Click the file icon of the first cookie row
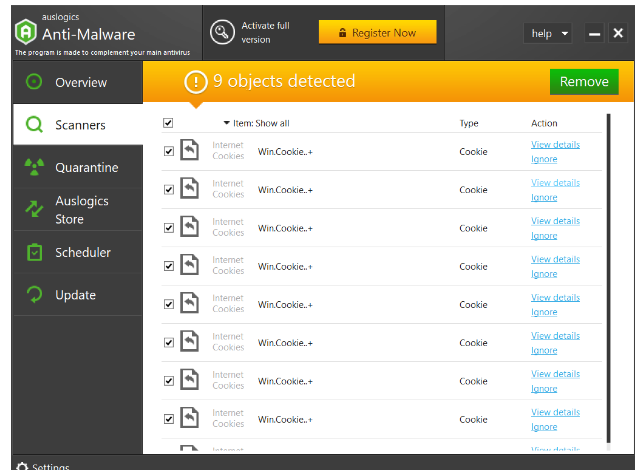 point(189,150)
